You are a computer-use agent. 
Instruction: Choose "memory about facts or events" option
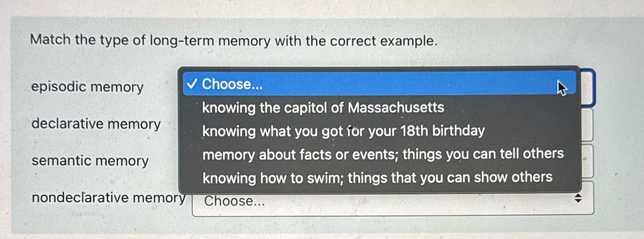tap(383, 154)
